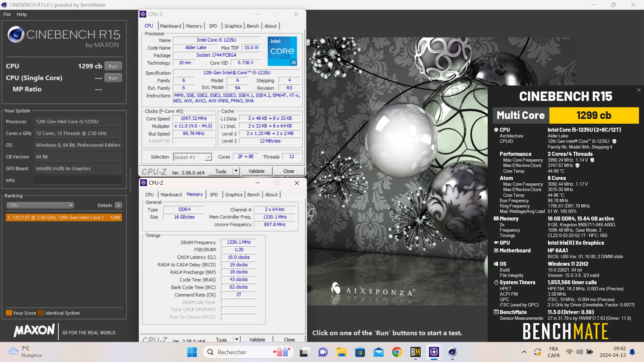Open About tab in upper CPU-Z
The height and width of the screenshot is (362, 644).
point(271,26)
